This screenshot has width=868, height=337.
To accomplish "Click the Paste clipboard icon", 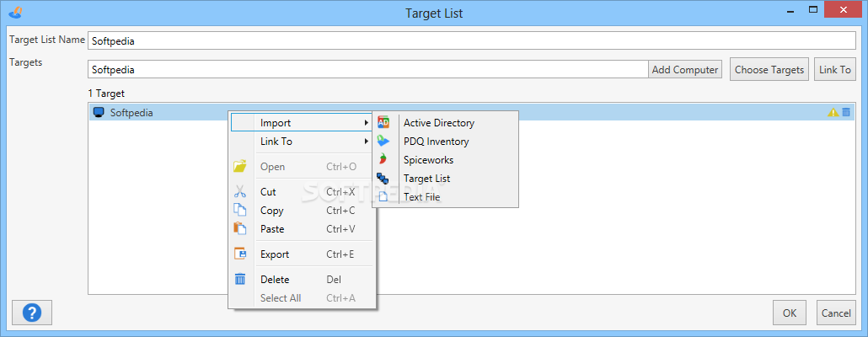I will (239, 228).
